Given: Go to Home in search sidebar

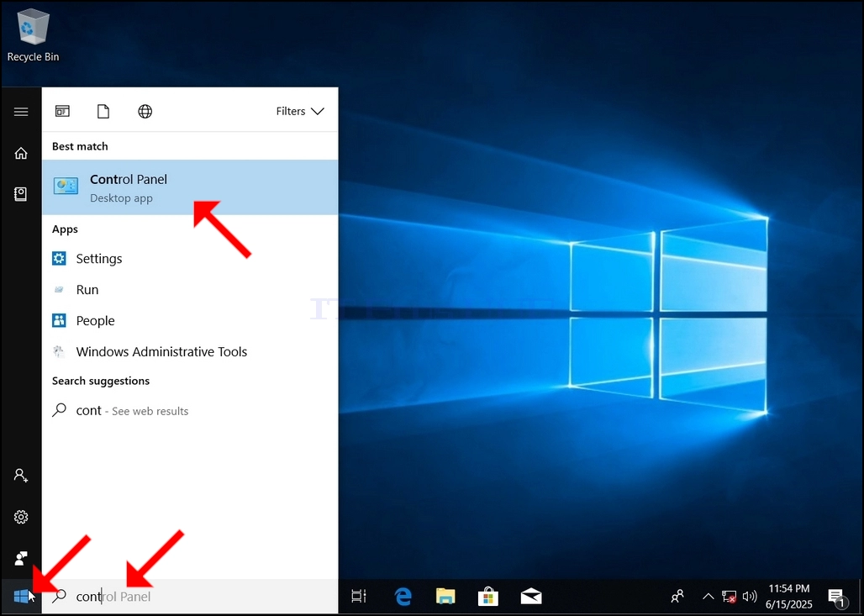Looking at the screenshot, I should coord(21,153).
